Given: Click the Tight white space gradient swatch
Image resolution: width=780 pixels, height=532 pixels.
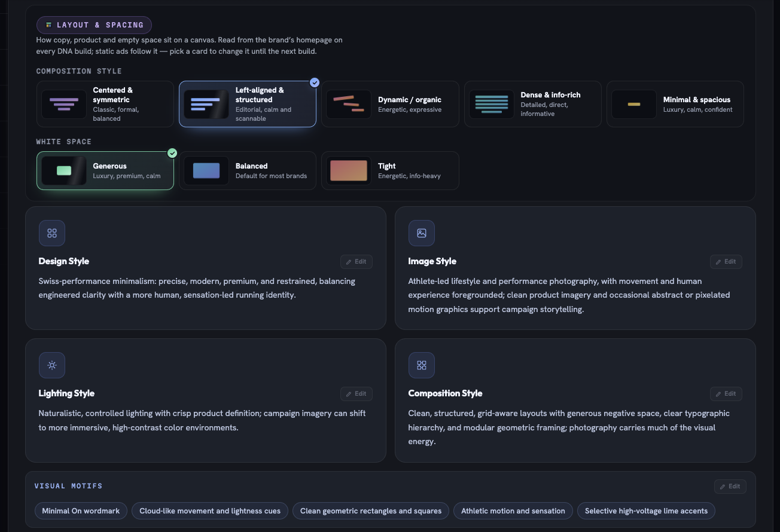Looking at the screenshot, I should (349, 170).
